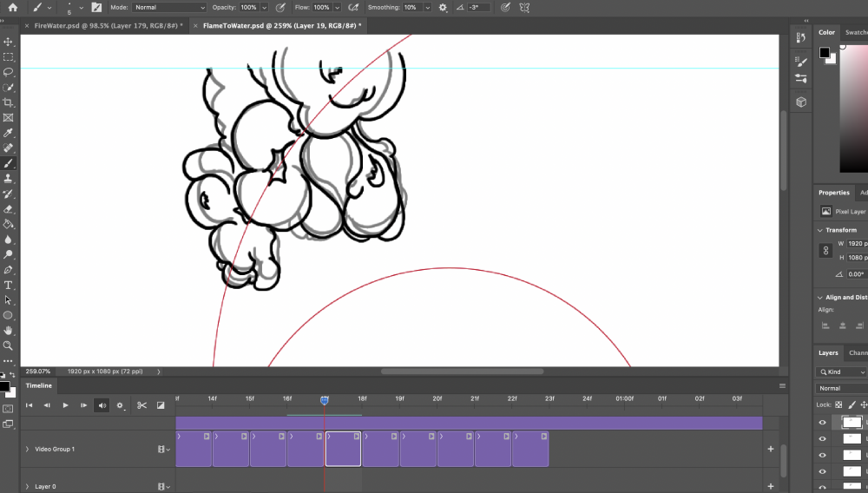
Task: Select the Path Selection tool
Action: pyautogui.click(x=9, y=300)
